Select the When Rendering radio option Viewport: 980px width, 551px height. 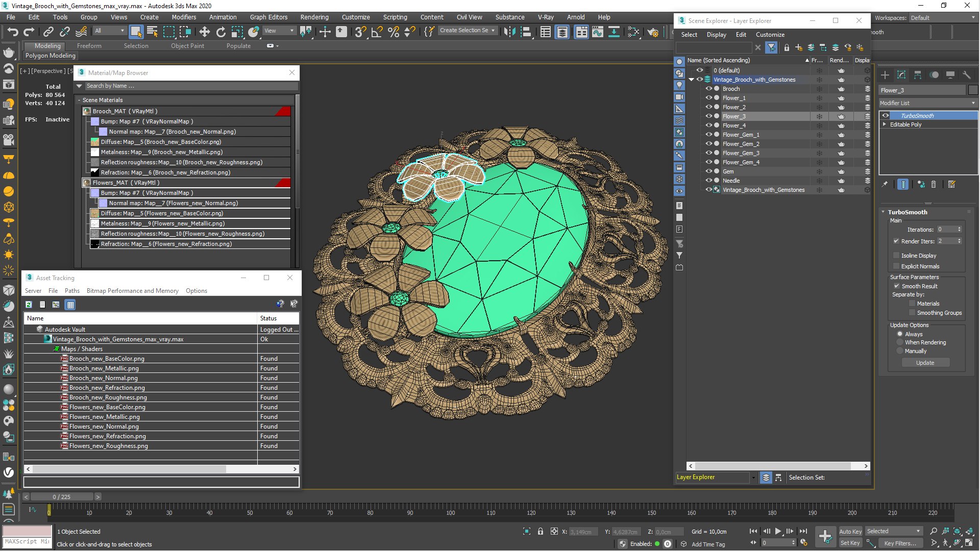click(900, 342)
